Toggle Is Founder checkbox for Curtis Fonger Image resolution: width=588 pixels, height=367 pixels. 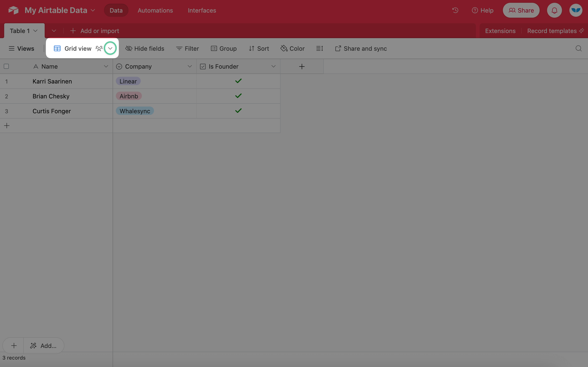click(238, 111)
